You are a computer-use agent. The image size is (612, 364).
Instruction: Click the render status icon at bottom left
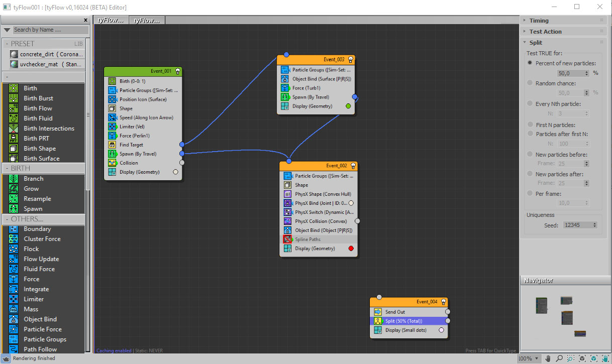click(x=6, y=359)
